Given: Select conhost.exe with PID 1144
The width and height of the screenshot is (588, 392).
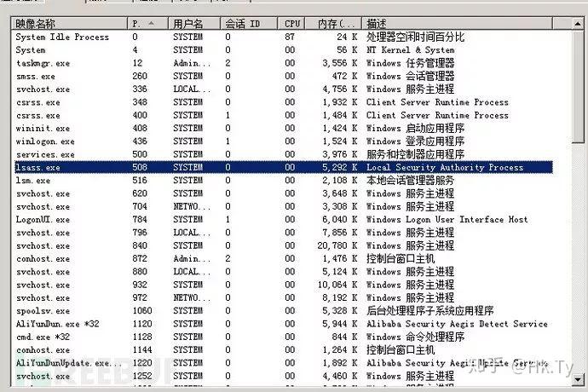Looking at the screenshot, I should click(x=284, y=350).
